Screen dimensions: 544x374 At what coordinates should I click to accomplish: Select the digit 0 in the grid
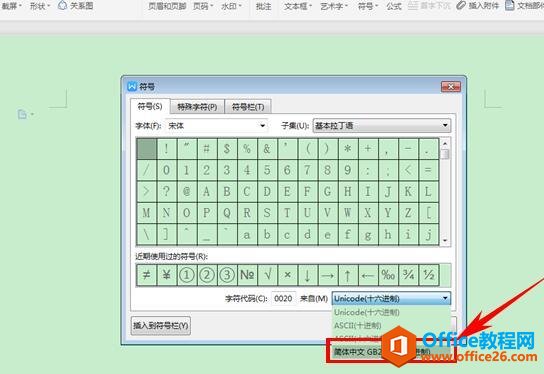[x=167, y=170]
